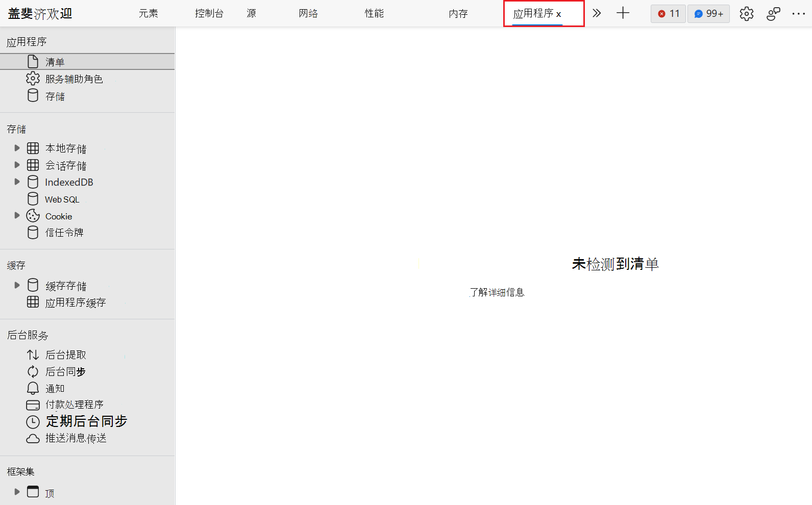812x505 pixels.
Task: Expand the IndexedDB tree node
Action: click(17, 182)
